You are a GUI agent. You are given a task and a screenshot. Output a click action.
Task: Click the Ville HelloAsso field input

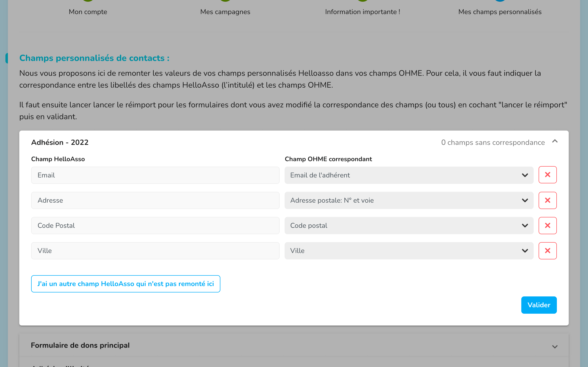[155, 251]
